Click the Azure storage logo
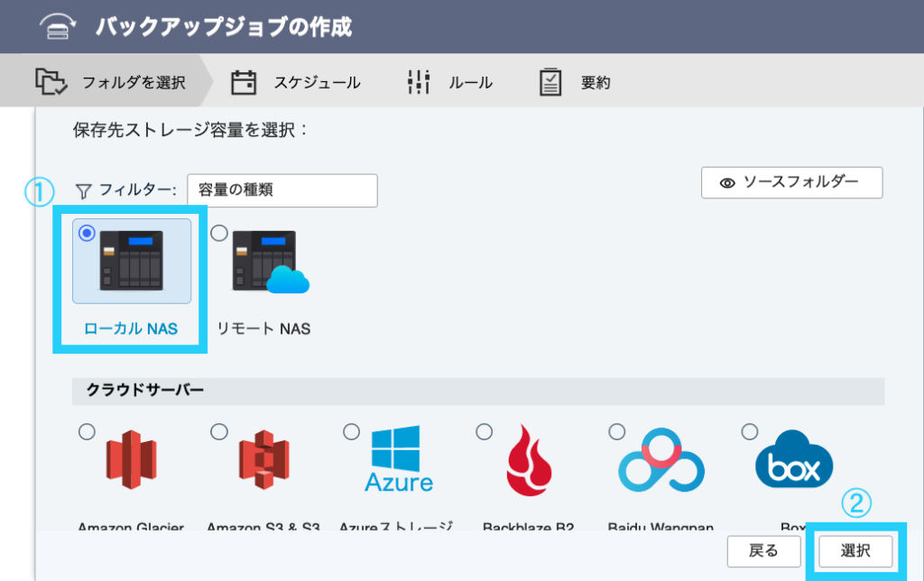 398,459
